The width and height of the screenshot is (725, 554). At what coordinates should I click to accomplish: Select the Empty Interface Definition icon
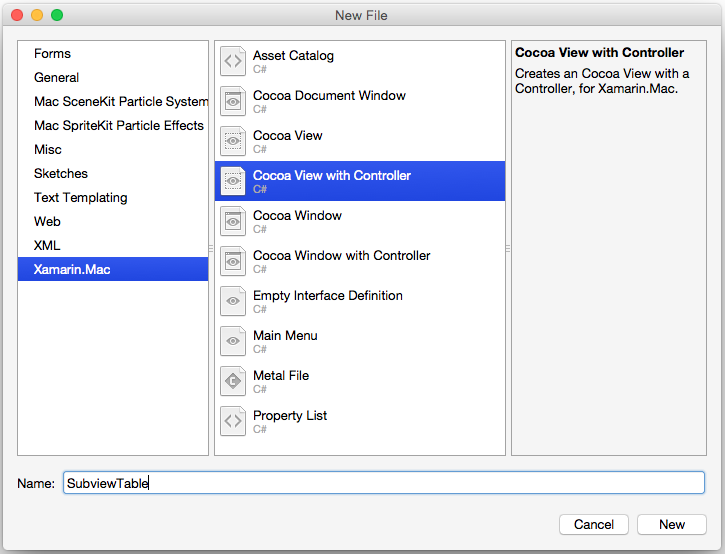[233, 301]
